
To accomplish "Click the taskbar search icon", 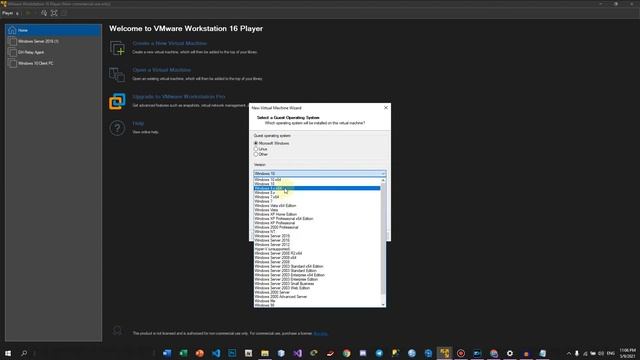I will click(x=24, y=353).
